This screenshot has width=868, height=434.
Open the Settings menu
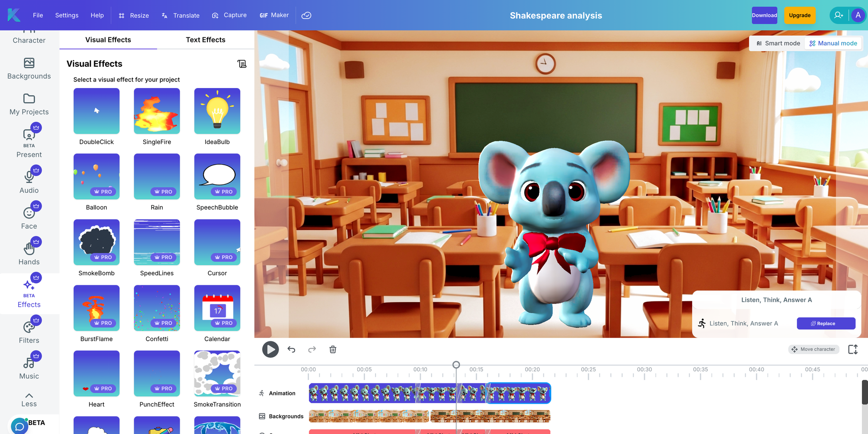pos(66,15)
